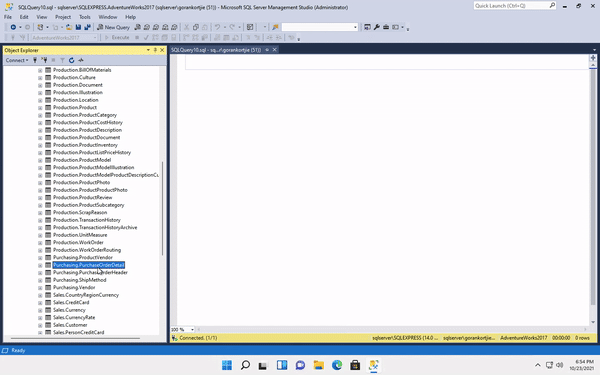Select Production.ProductInventory table
The width and height of the screenshot is (600, 375).
(x=85, y=145)
